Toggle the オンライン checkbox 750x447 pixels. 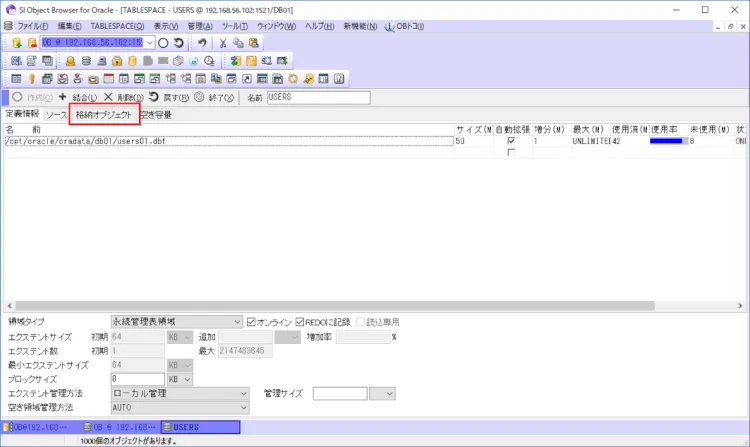pos(251,322)
